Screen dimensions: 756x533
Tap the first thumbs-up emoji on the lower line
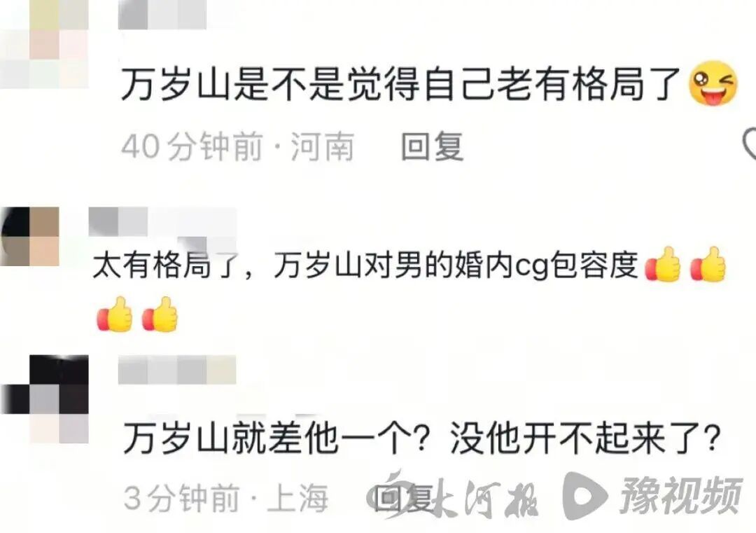click(115, 314)
